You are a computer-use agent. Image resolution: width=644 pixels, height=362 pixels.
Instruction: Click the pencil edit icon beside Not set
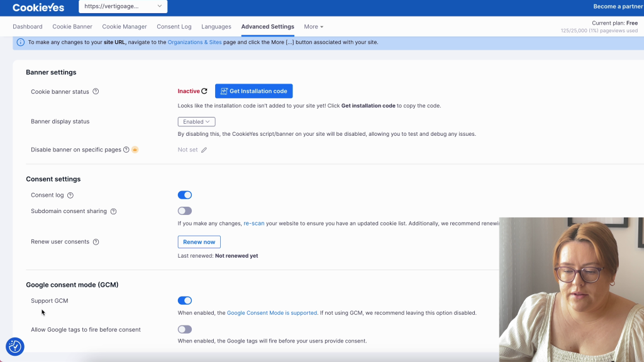(204, 150)
